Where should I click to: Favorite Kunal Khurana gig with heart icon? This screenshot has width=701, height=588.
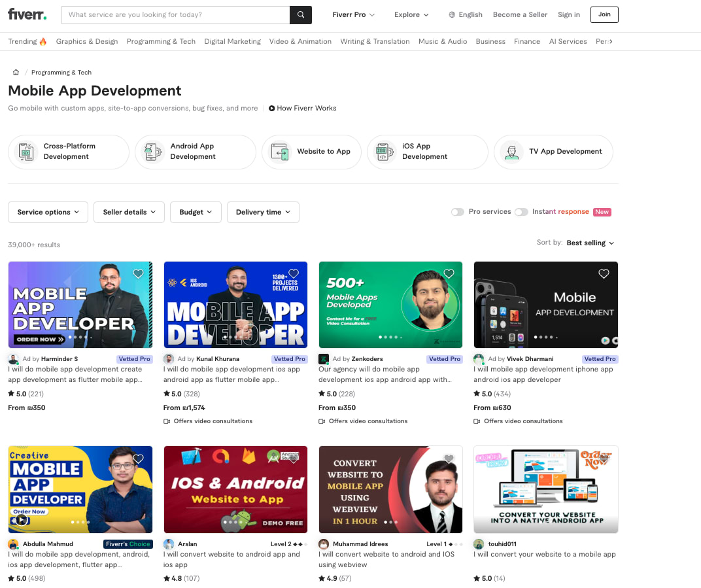[x=294, y=273]
